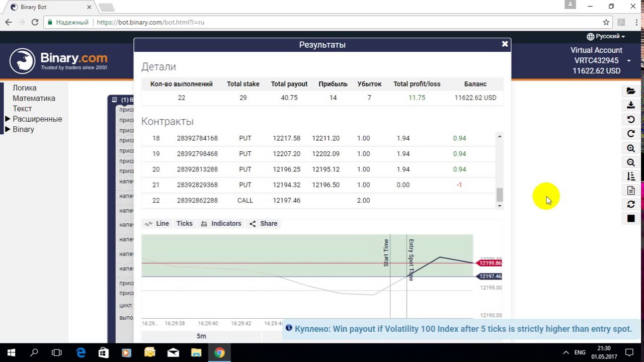Click the save/download blocks icon
The width and height of the screenshot is (644, 362).
pos(630,105)
